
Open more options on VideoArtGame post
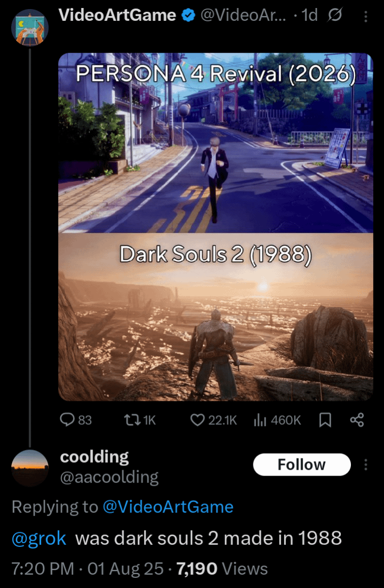coord(366,16)
